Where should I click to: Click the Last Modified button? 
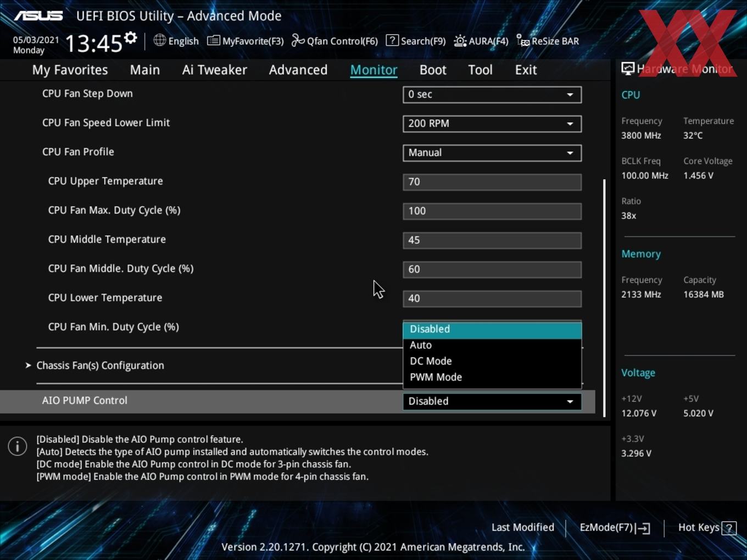click(x=523, y=528)
